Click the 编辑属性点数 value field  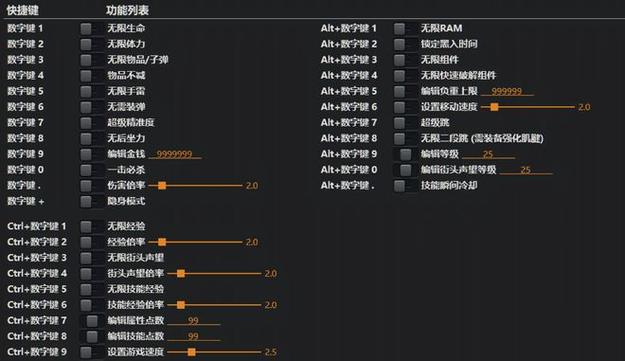(x=193, y=320)
